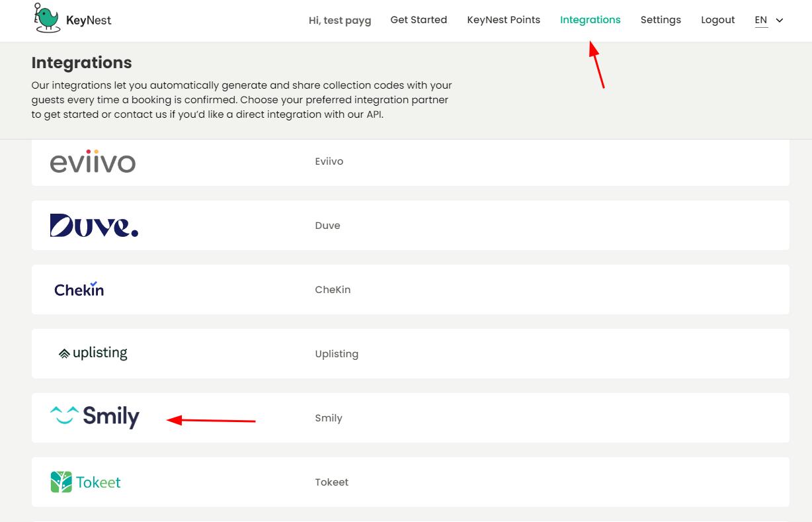This screenshot has width=812, height=522.
Task: Select the EN language label
Action: pos(761,20)
